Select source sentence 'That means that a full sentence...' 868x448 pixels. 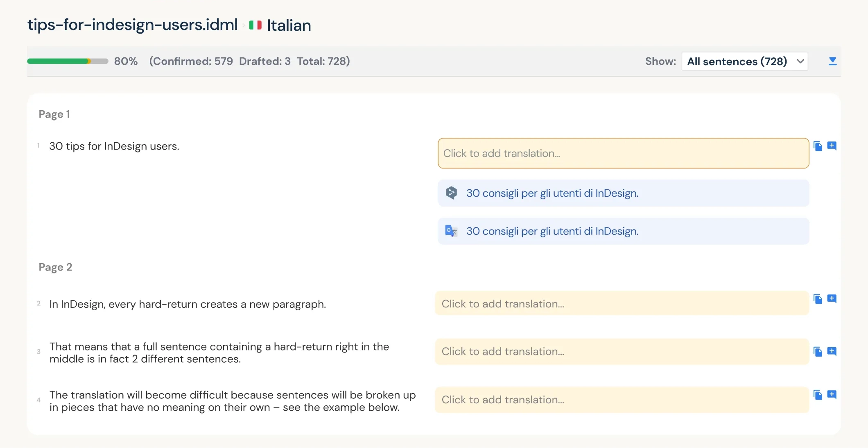coord(219,352)
